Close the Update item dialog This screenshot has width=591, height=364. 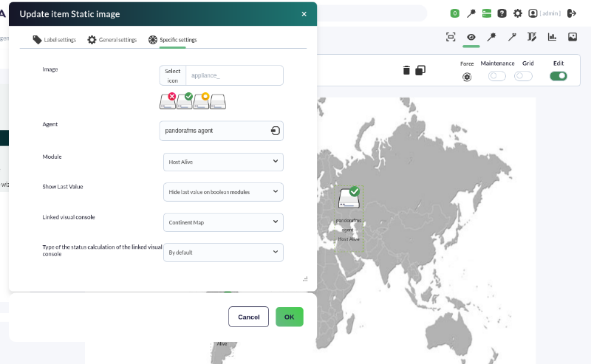304,14
